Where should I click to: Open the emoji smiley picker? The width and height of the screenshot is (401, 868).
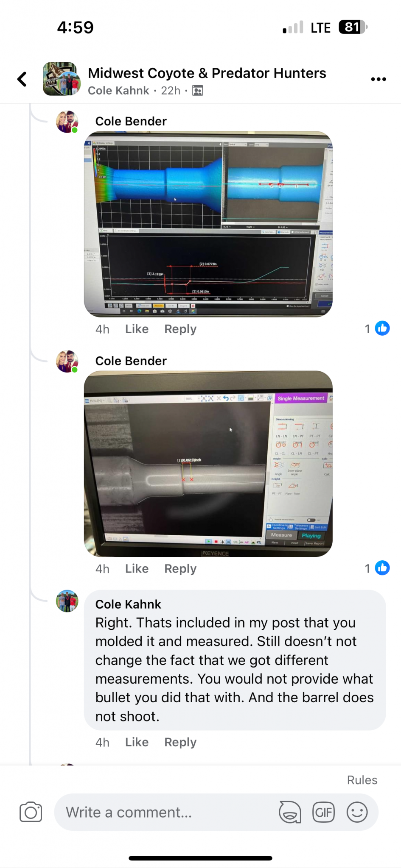(x=357, y=812)
